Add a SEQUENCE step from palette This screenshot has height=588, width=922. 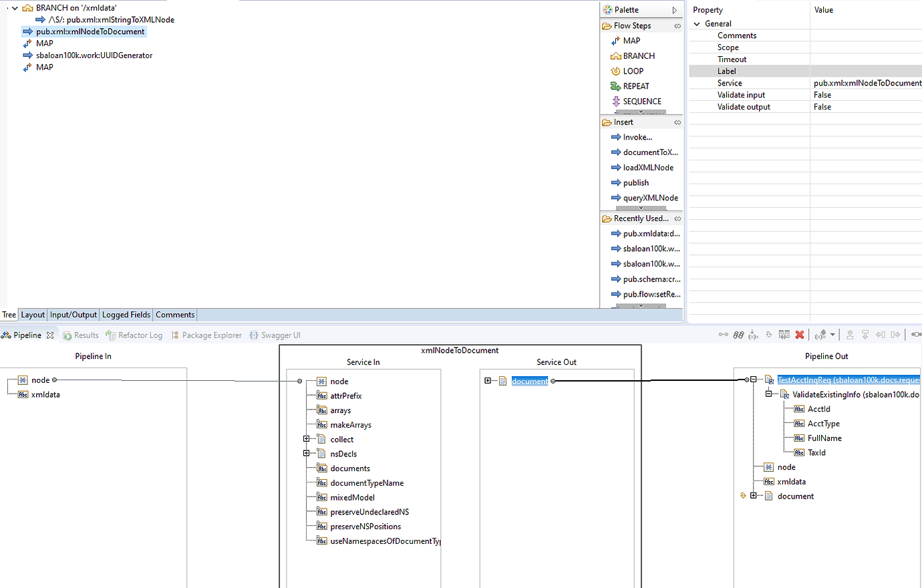pyautogui.click(x=642, y=102)
